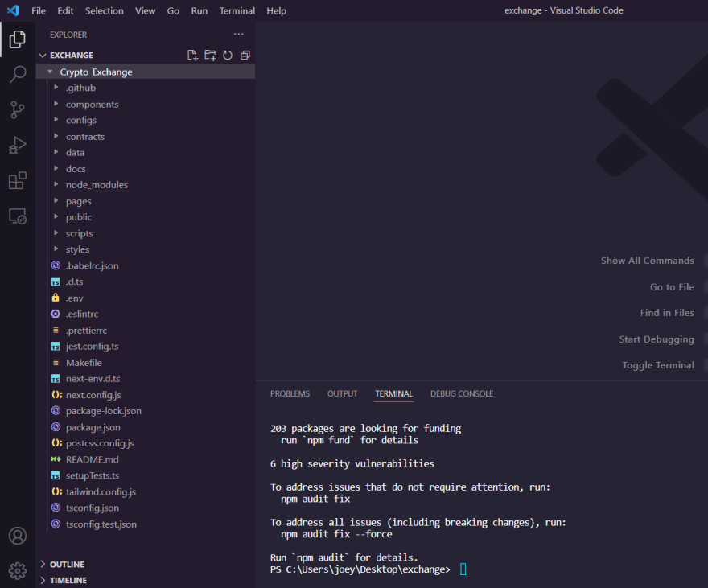Expand the pages folder
Viewport: 708px width, 588px height.
(x=56, y=200)
